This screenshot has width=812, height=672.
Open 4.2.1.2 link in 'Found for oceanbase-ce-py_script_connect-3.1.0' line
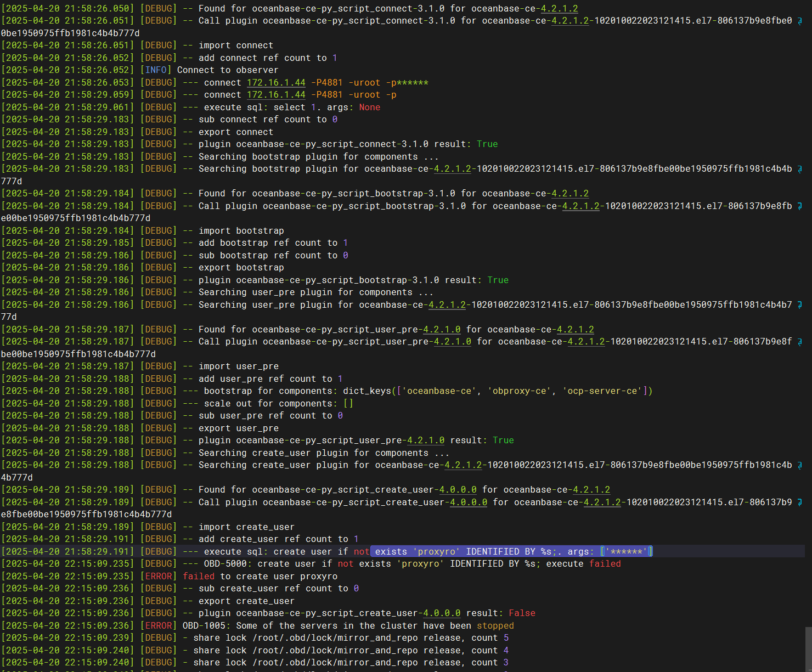point(559,9)
